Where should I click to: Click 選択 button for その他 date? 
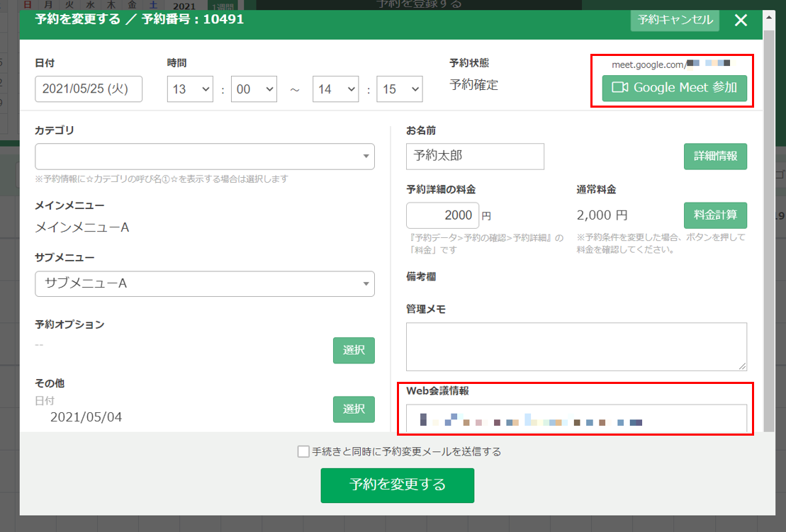click(354, 409)
